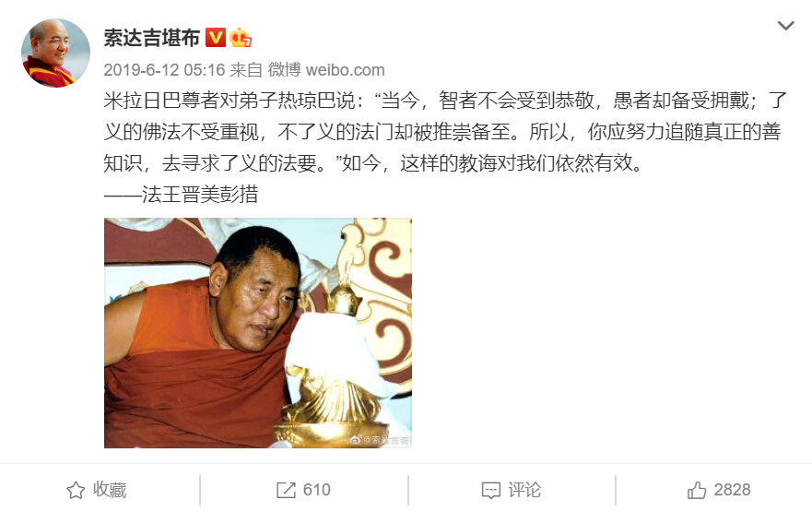Click the repost share icon

[286, 490]
